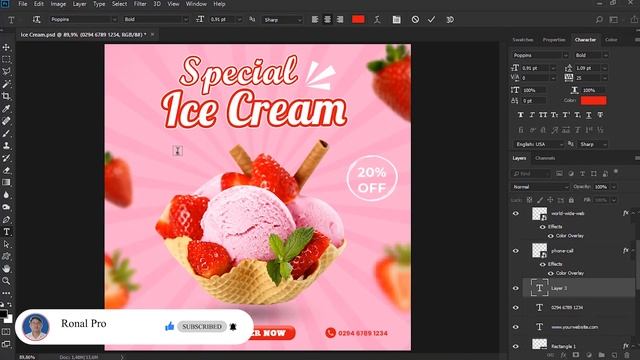Select the Lasso tool

pyautogui.click(x=6, y=72)
